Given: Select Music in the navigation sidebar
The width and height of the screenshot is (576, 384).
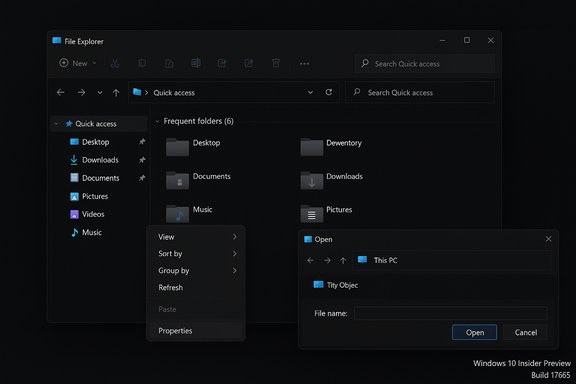Looking at the screenshot, I should [92, 232].
